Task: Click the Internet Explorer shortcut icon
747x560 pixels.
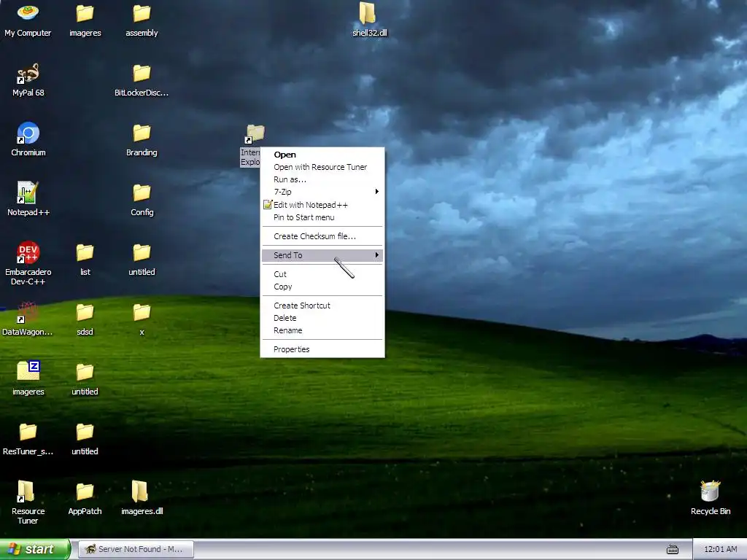Action: [255, 134]
